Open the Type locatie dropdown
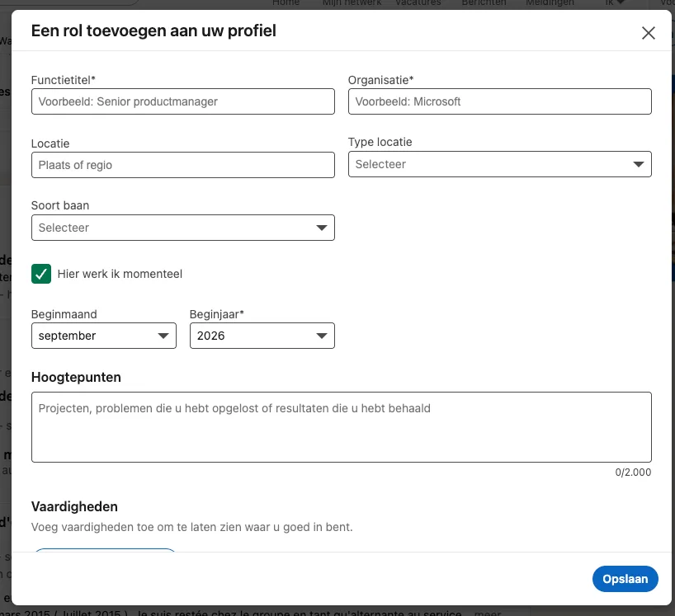This screenshot has height=616, width=675. click(x=500, y=164)
